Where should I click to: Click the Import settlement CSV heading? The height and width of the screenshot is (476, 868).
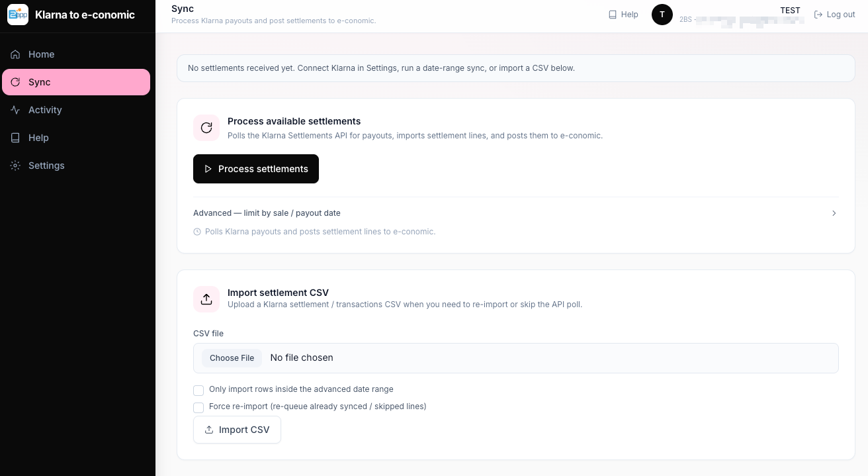278,293
